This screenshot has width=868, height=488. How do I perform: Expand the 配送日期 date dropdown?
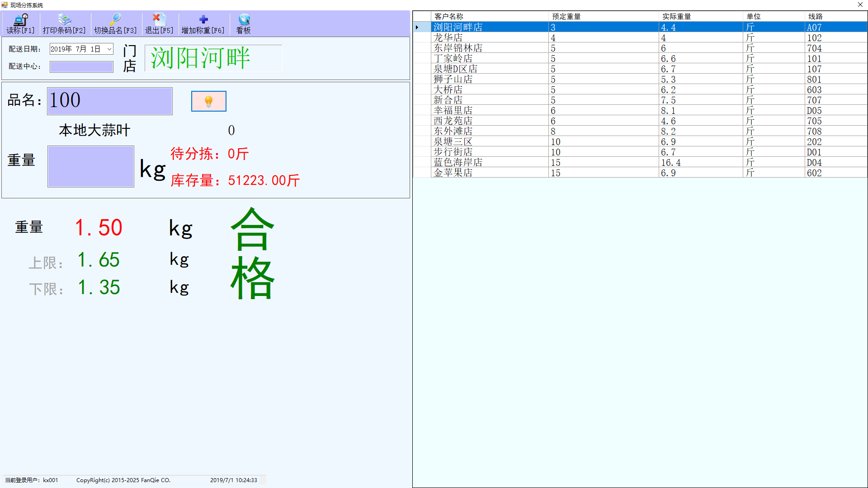coord(109,49)
